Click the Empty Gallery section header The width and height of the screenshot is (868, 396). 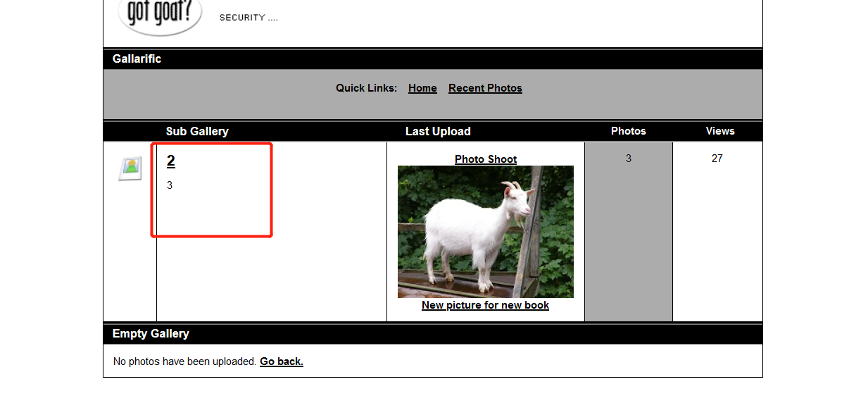[433, 334]
